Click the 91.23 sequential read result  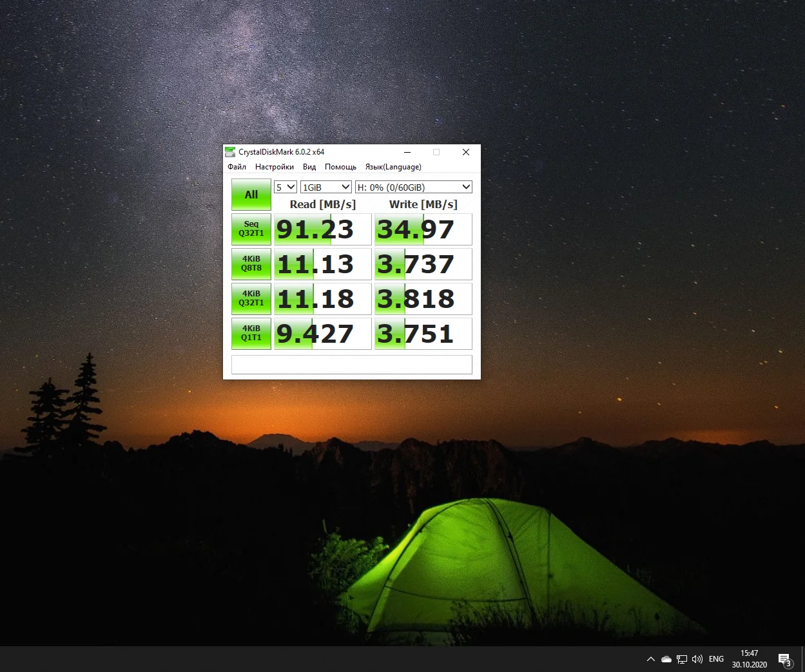pos(323,229)
